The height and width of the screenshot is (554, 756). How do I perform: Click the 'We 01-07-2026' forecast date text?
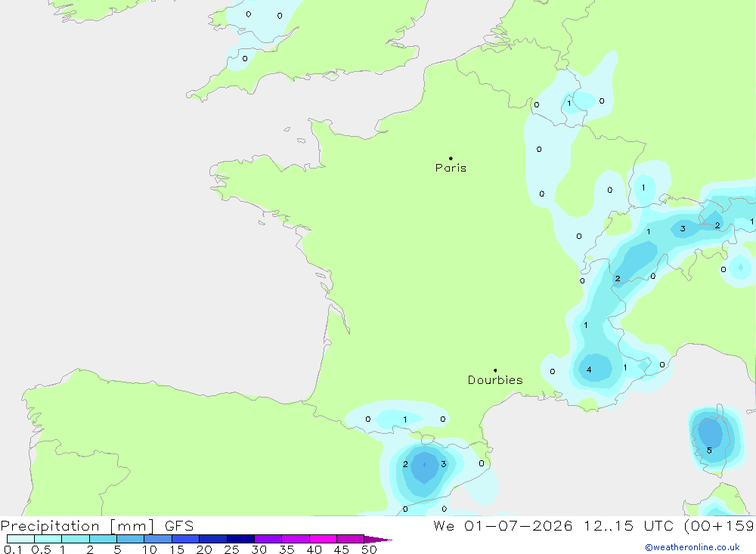(503, 526)
